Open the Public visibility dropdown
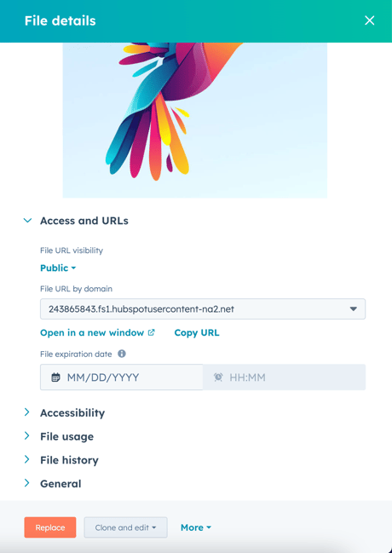 coord(58,268)
